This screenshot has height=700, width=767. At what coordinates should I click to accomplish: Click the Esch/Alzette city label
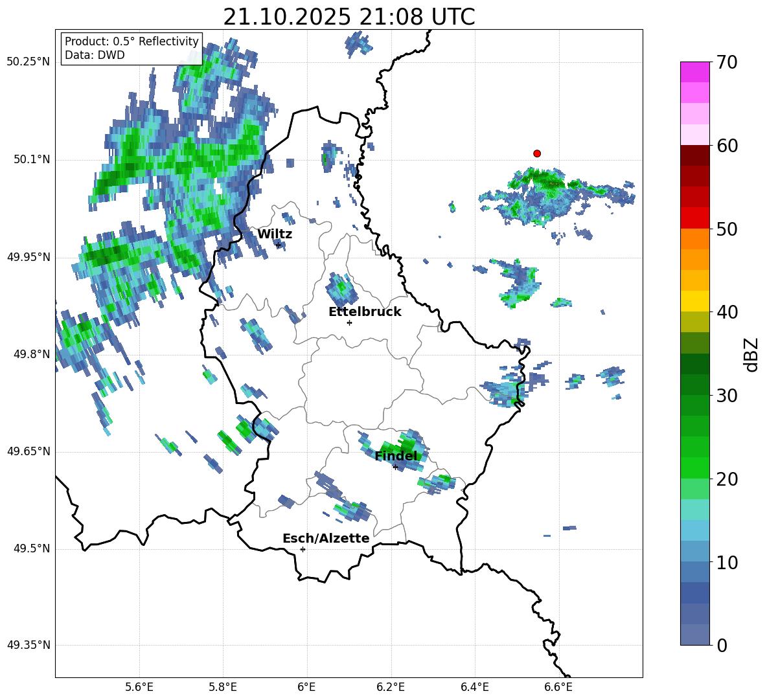(x=326, y=538)
